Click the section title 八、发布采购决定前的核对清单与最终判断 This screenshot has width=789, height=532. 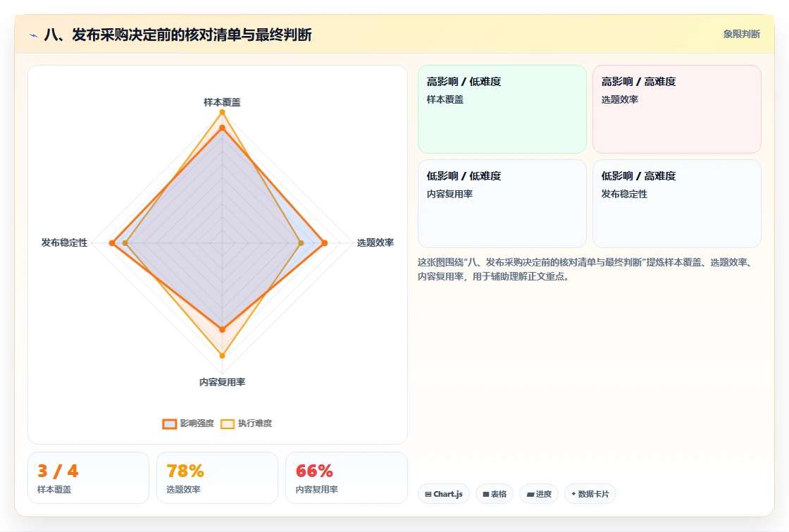coord(178,35)
